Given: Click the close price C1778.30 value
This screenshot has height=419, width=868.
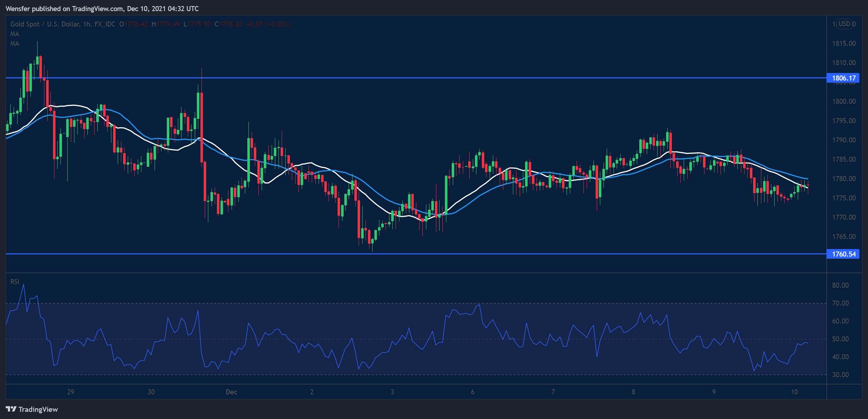Looking at the screenshot, I should pyautogui.click(x=228, y=24).
